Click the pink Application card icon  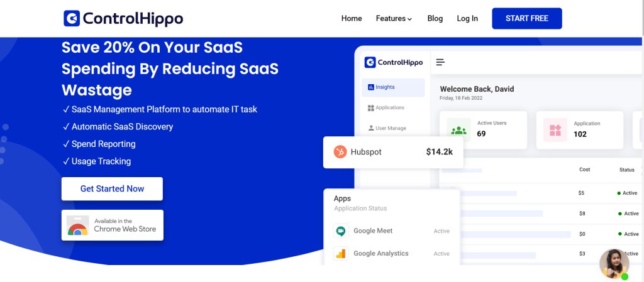click(555, 131)
